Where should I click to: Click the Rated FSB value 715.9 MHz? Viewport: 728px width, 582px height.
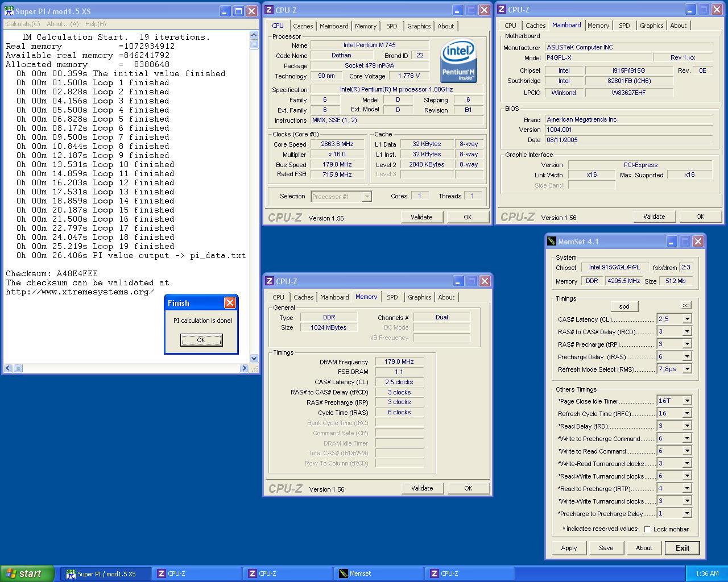tap(337, 175)
